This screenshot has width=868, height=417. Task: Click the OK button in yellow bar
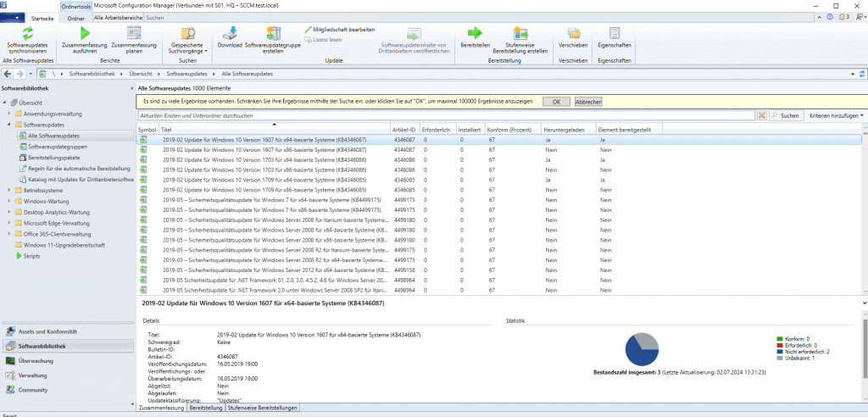(x=555, y=102)
